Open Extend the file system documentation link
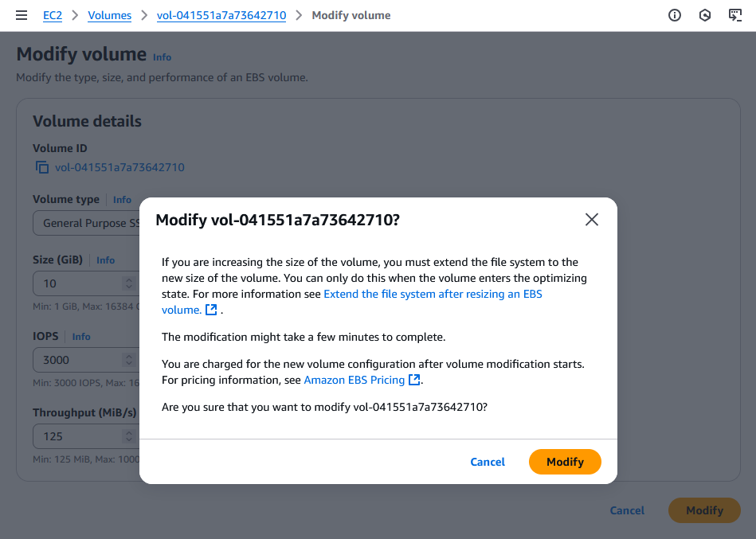The width and height of the screenshot is (756, 539). pos(352,302)
